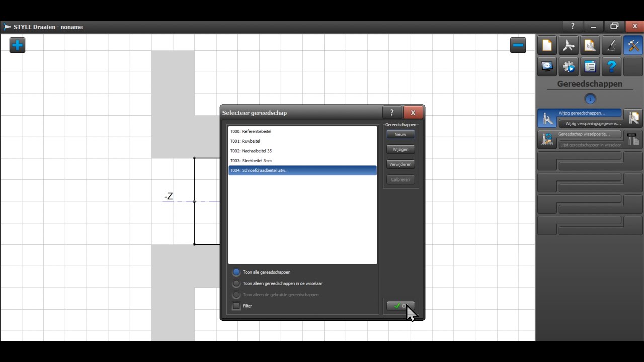Click the tool-with-wrench icon beside Wijzig gereedschappen
This screenshot has height=362, width=644.
click(547, 119)
